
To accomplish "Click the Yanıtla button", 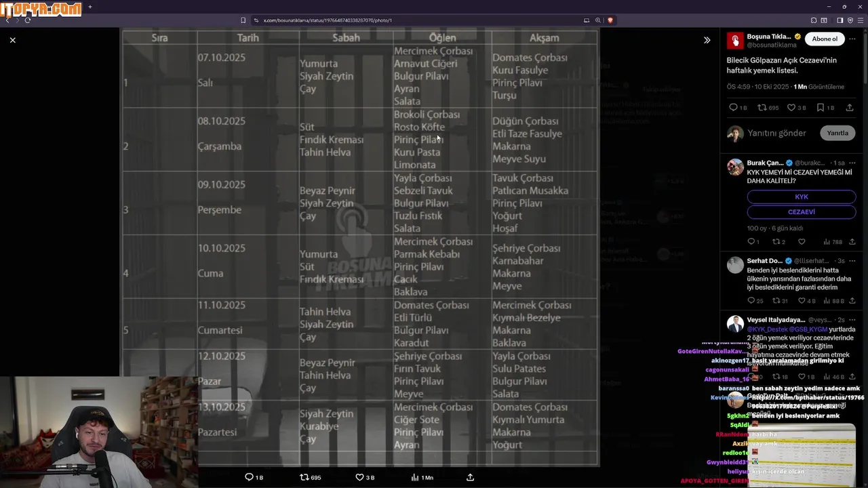I will (837, 133).
